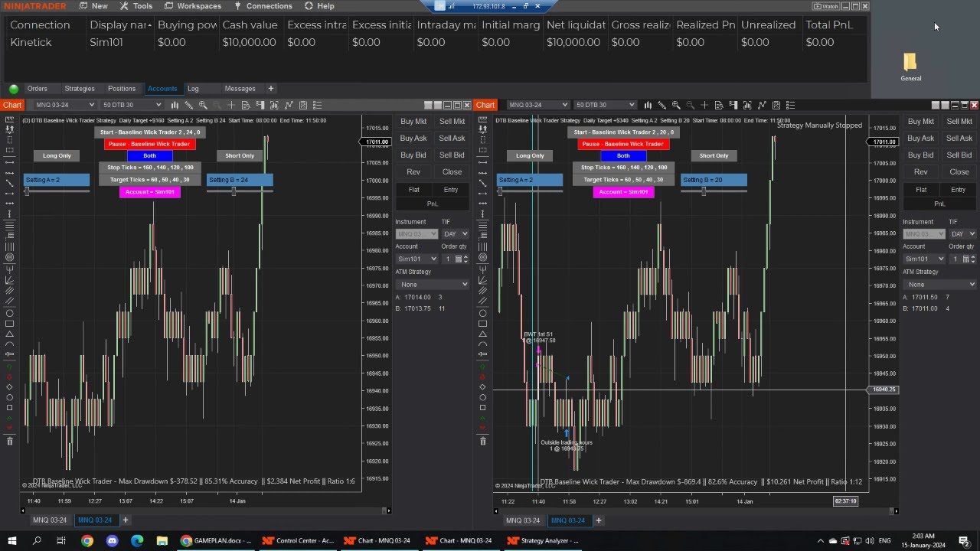
Task: Click Setting B slider handle on right chart
Action: click(x=704, y=191)
